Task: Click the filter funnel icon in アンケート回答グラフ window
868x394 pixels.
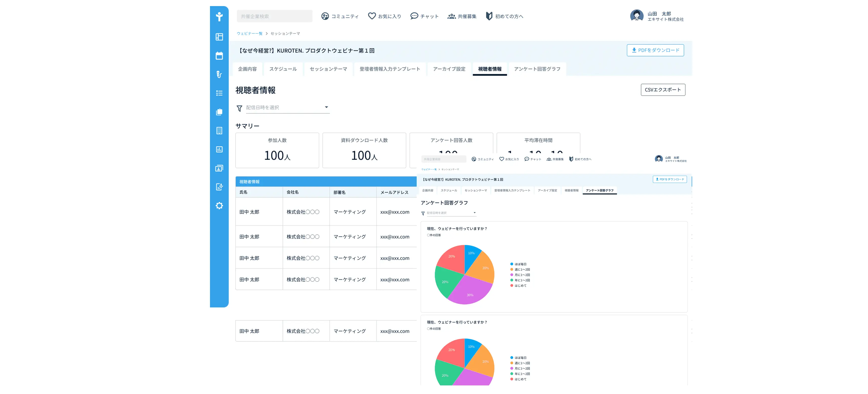Action: pos(423,213)
